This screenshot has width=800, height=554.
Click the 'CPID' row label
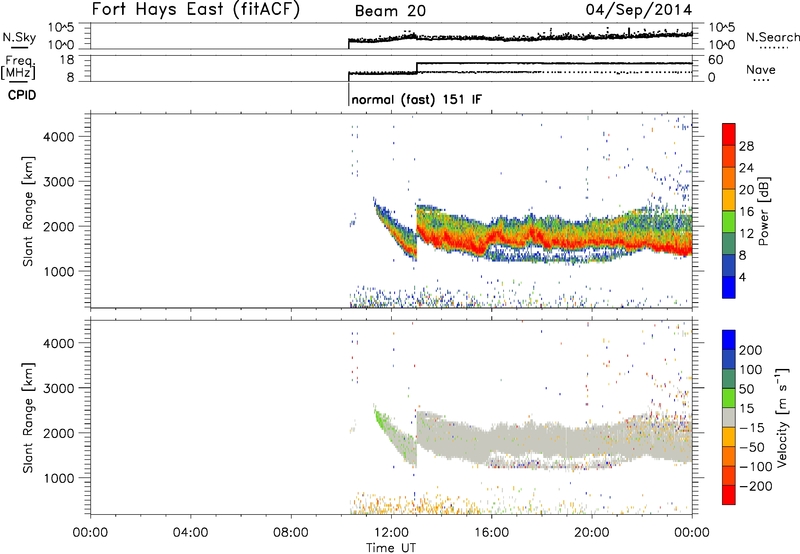tap(22, 95)
